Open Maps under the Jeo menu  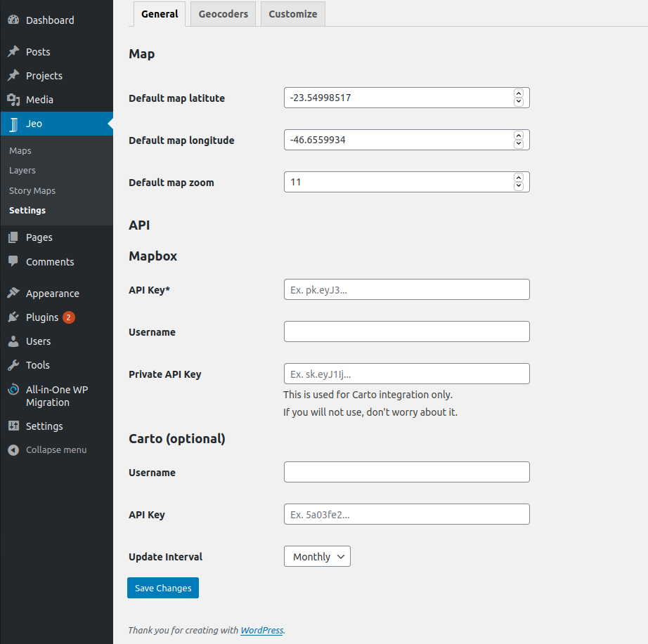[x=20, y=151]
